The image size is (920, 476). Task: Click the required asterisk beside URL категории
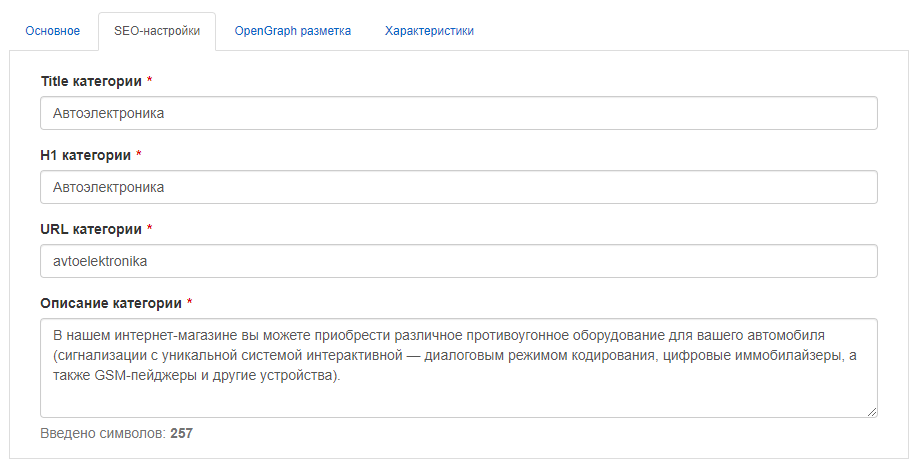click(150, 228)
